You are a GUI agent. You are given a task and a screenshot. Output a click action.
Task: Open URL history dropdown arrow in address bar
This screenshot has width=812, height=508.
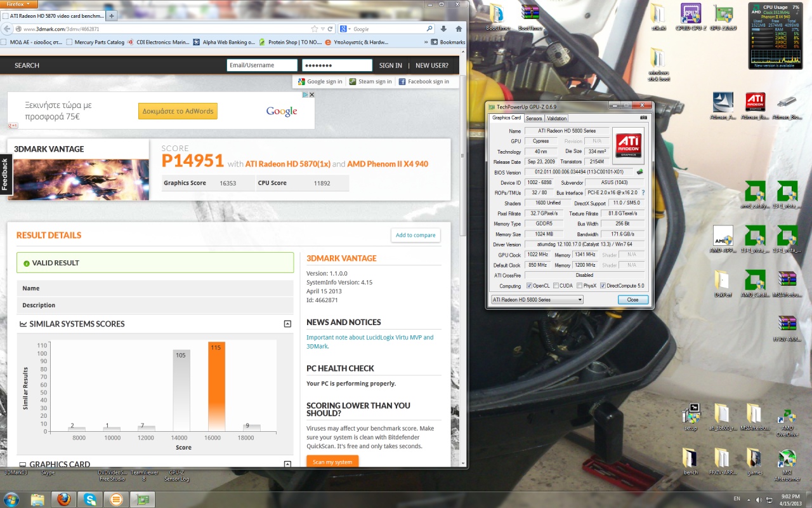pos(323,29)
